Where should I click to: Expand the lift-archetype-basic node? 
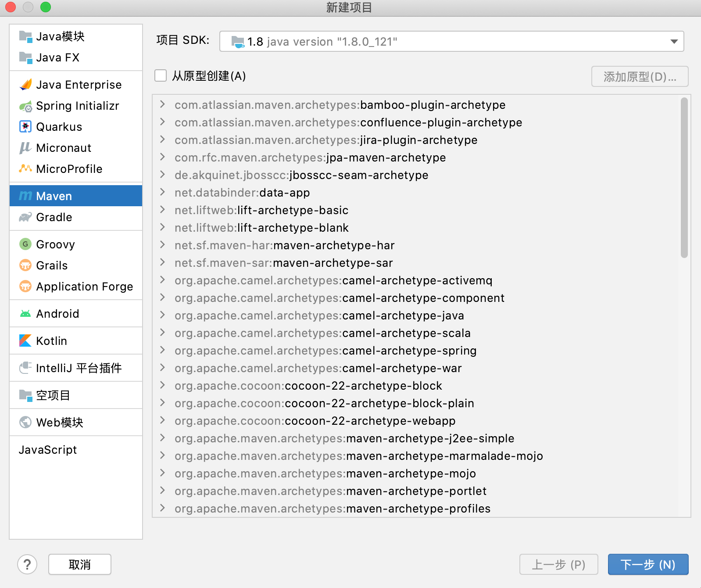pos(162,210)
